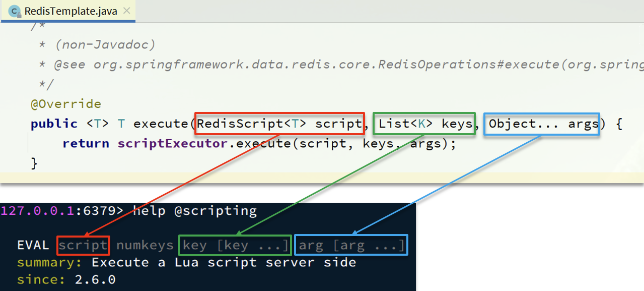Click the numkeys parameter in terminal
Image resolution: width=644 pixels, height=291 pixels.
(x=145, y=246)
